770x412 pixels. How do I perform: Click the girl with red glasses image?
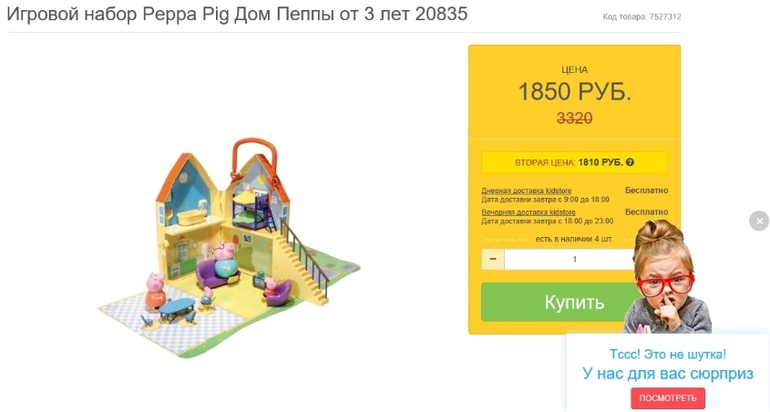click(667, 276)
